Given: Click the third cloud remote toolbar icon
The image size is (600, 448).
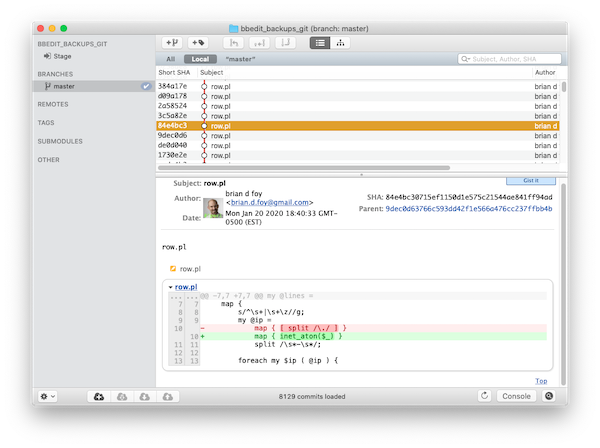Looking at the screenshot, I should point(145,397).
